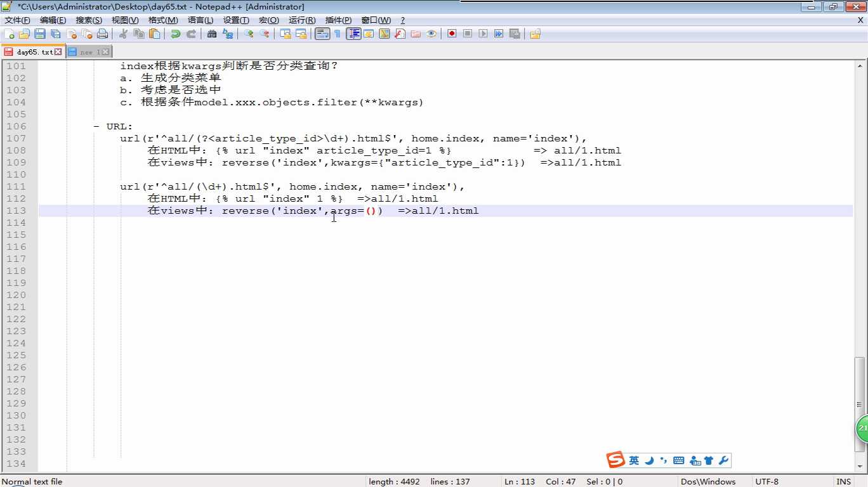Viewport: 868px width, 487px height.
Task: Click the Copy toolbar icon
Action: pyautogui.click(x=139, y=34)
